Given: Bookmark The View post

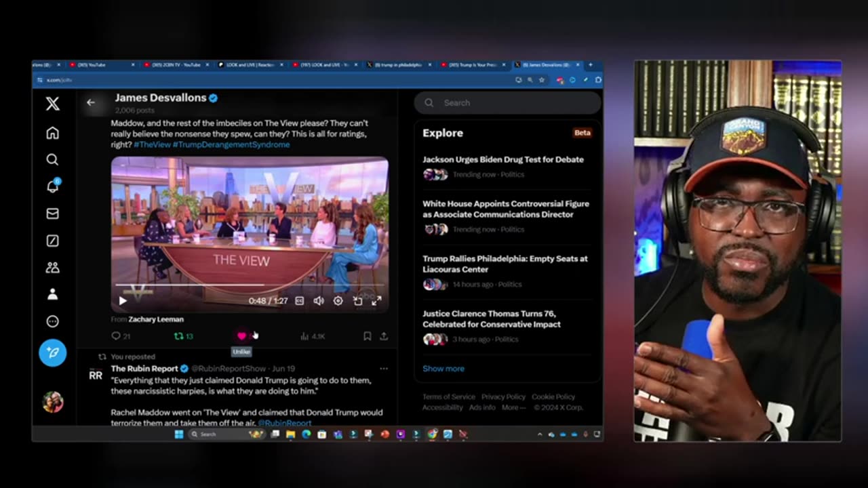Looking at the screenshot, I should [367, 335].
